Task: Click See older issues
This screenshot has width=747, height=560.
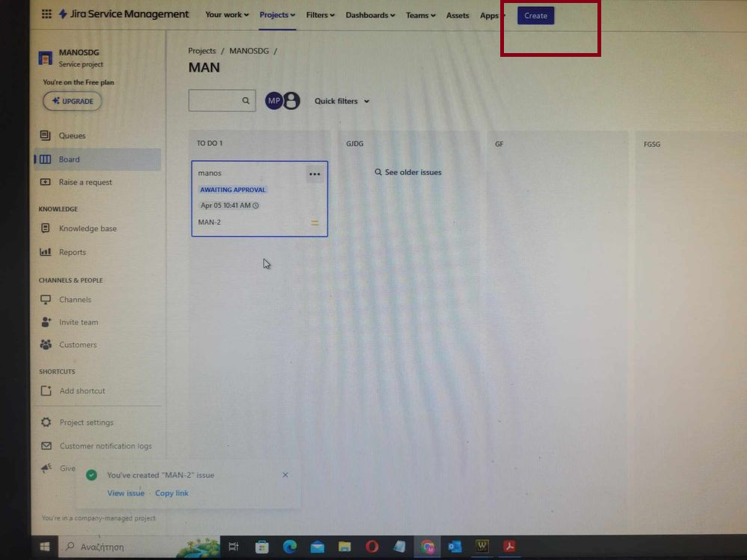Action: click(408, 172)
